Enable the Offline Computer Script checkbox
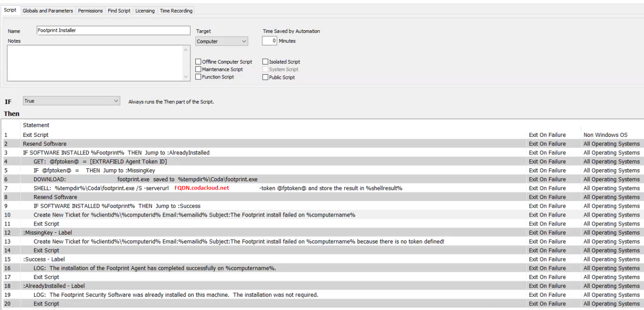Screen dimensions: 644x310 (x=198, y=61)
